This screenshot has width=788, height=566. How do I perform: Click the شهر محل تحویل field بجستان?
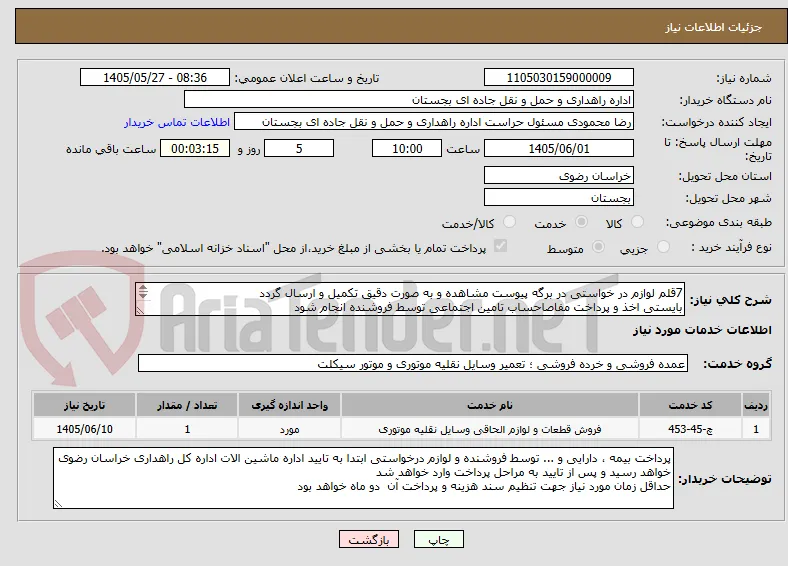558,197
